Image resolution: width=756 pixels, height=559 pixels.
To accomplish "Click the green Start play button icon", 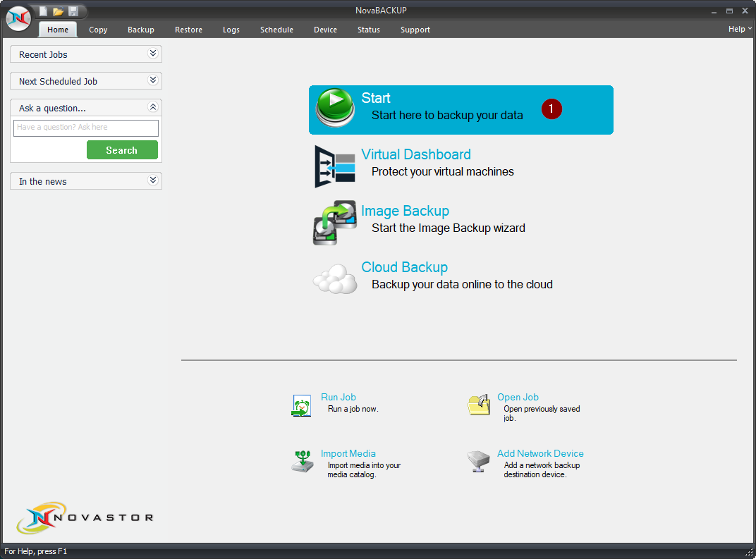I will click(336, 107).
